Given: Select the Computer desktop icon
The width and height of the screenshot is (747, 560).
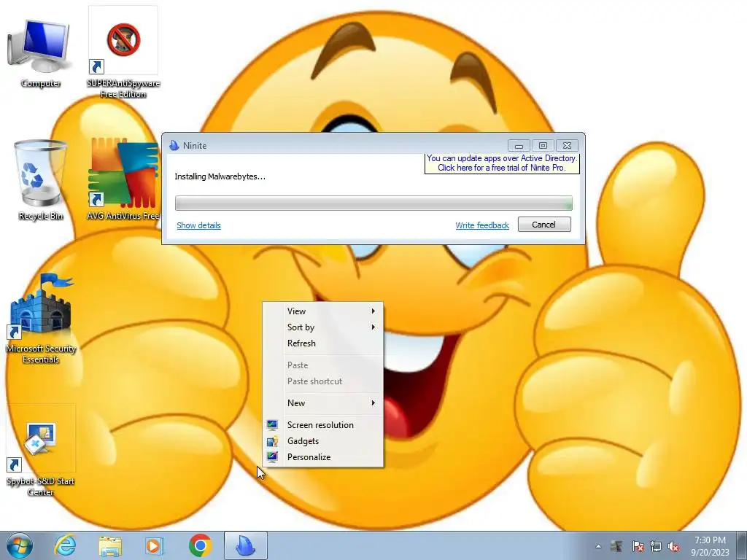Looking at the screenshot, I should pyautogui.click(x=40, y=52).
